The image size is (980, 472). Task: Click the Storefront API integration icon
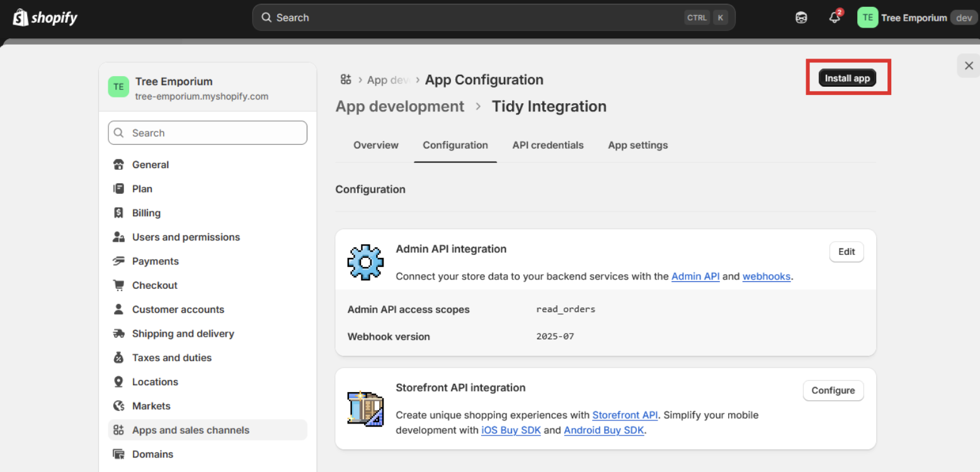pyautogui.click(x=365, y=408)
